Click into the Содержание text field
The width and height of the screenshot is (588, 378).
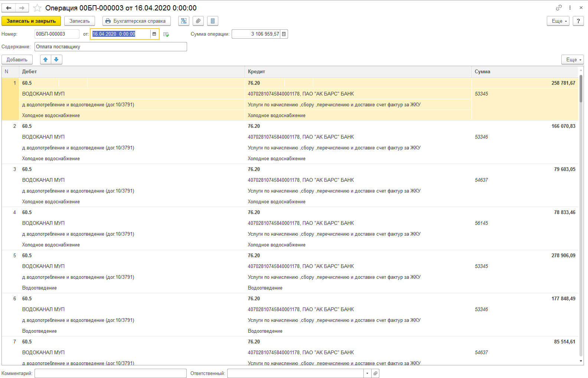click(x=111, y=47)
